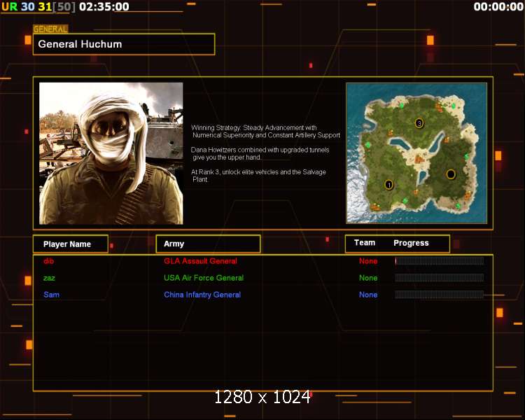The width and height of the screenshot is (525, 420).
Task: Click General Huchum's portrait image
Action: click(x=111, y=153)
